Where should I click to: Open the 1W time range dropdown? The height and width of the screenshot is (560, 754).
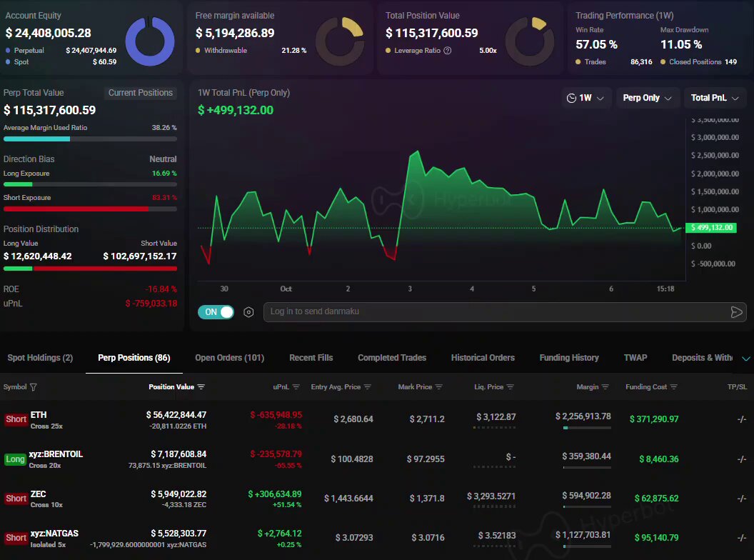[x=585, y=98]
